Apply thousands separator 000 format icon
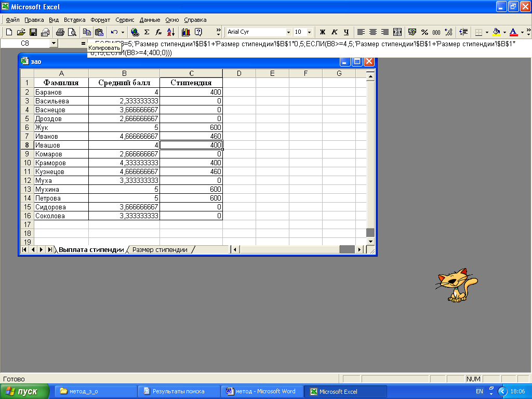 tap(436, 32)
